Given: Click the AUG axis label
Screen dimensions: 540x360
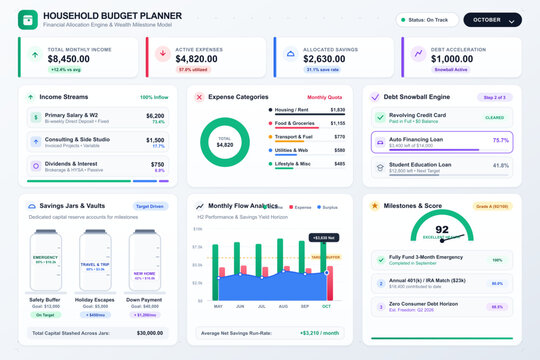Looking at the screenshot, I should click(x=283, y=306).
